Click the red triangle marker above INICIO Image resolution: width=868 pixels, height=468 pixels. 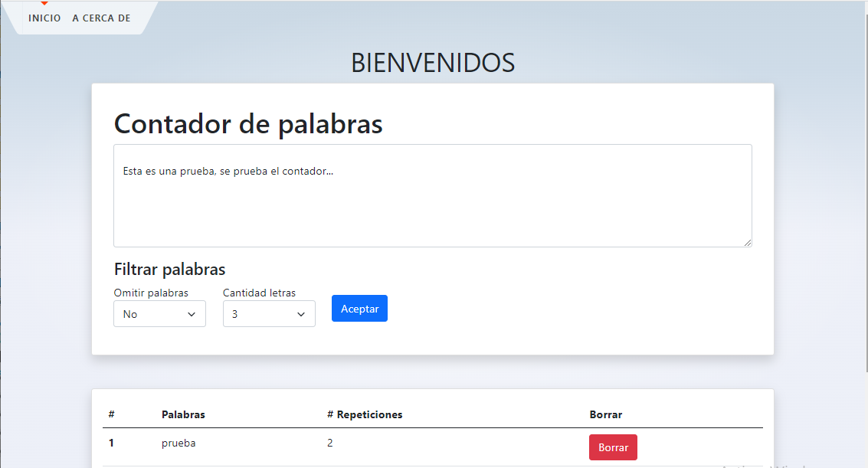[44, 4]
